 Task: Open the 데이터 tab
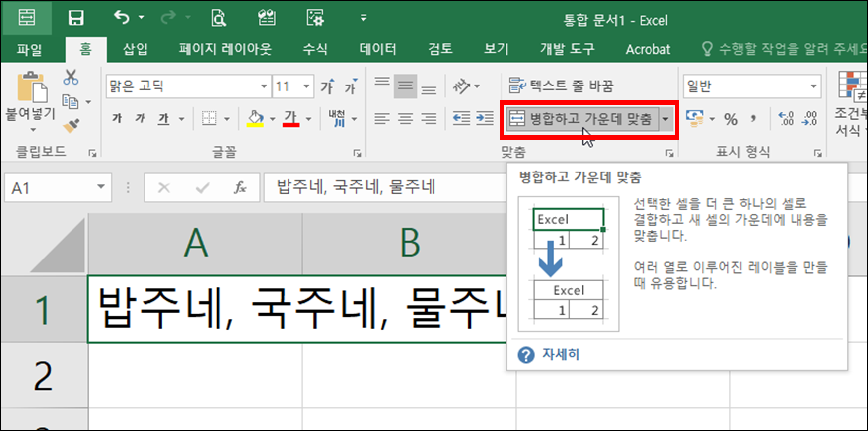tap(378, 49)
